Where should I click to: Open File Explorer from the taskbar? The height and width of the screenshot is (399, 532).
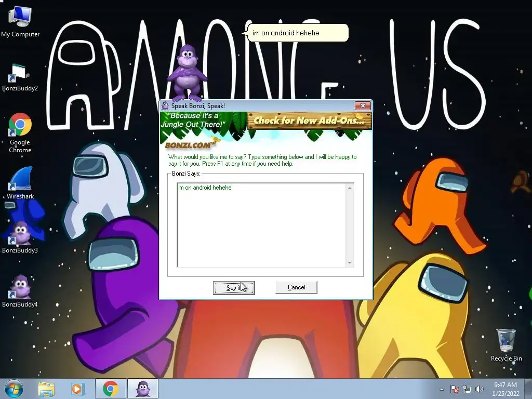click(46, 389)
